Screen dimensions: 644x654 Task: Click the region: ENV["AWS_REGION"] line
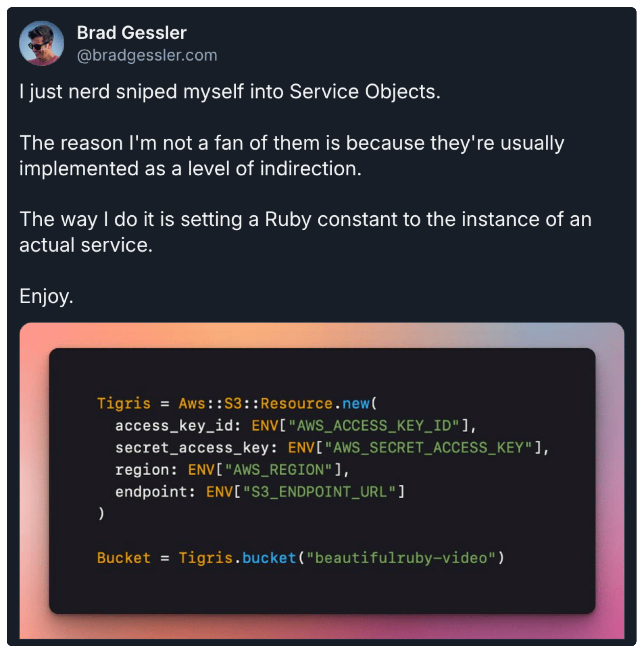pos(232,470)
